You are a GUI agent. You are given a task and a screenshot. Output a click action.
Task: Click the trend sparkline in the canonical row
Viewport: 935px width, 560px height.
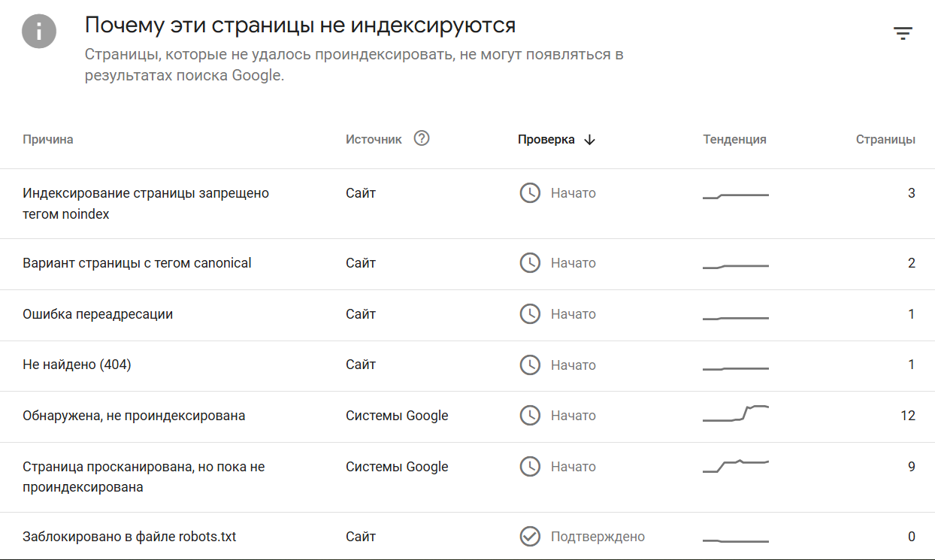(736, 266)
